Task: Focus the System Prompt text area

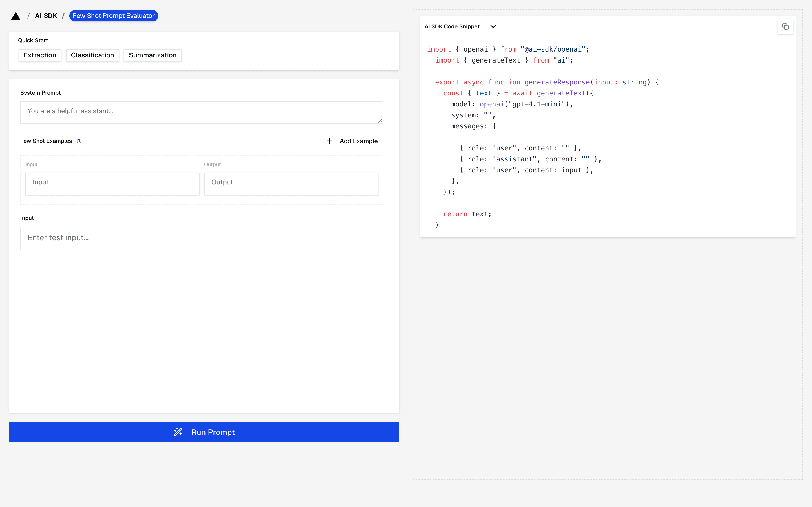Action: coord(201,112)
